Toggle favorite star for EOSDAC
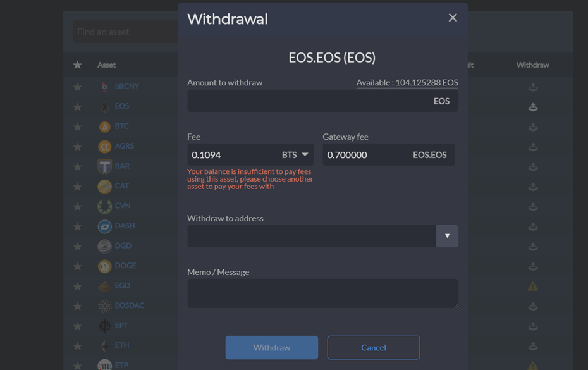The height and width of the screenshot is (370, 588). pos(77,306)
